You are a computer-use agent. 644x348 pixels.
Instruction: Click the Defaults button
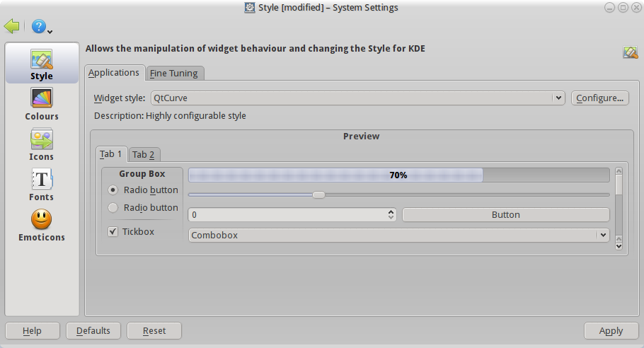(x=93, y=331)
